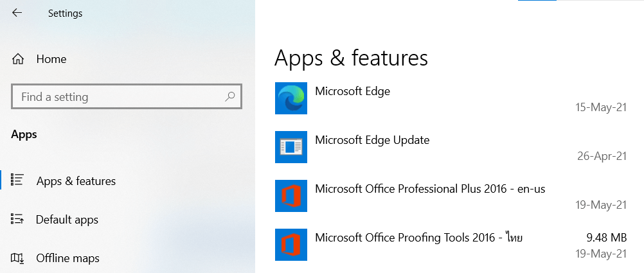Select Microsoft Edge Update entry name

coord(372,140)
